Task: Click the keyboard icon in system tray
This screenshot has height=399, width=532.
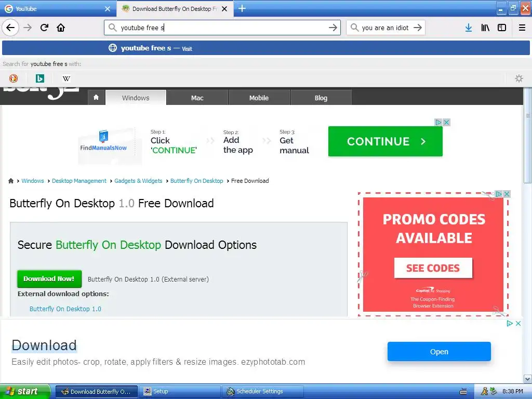Action: tap(463, 392)
